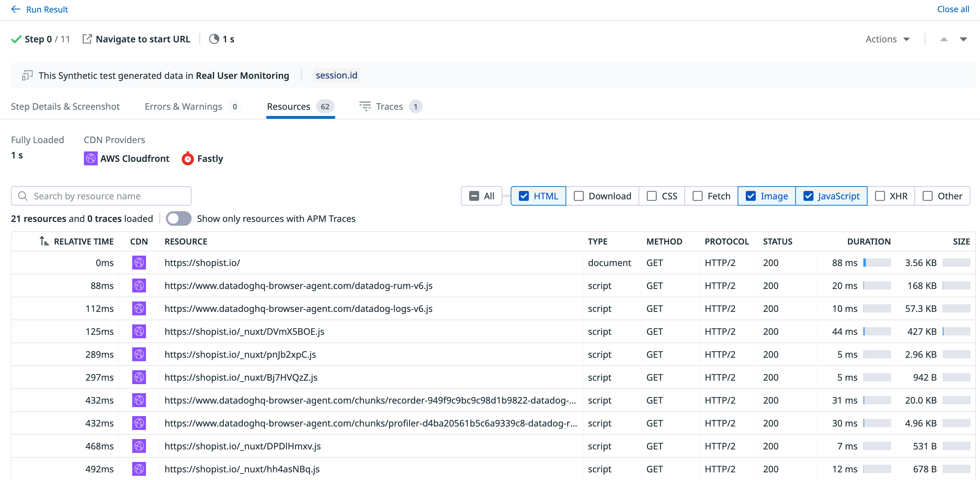The width and height of the screenshot is (980, 480).
Task: Toggle show only resources with APM Traces
Action: [178, 218]
